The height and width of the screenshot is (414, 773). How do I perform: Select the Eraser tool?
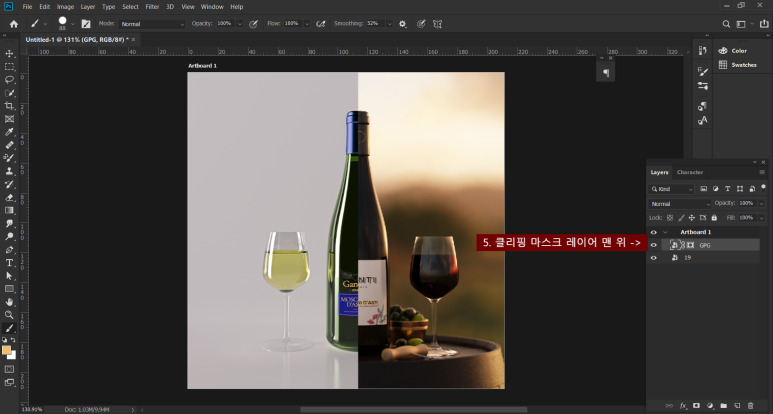point(9,197)
